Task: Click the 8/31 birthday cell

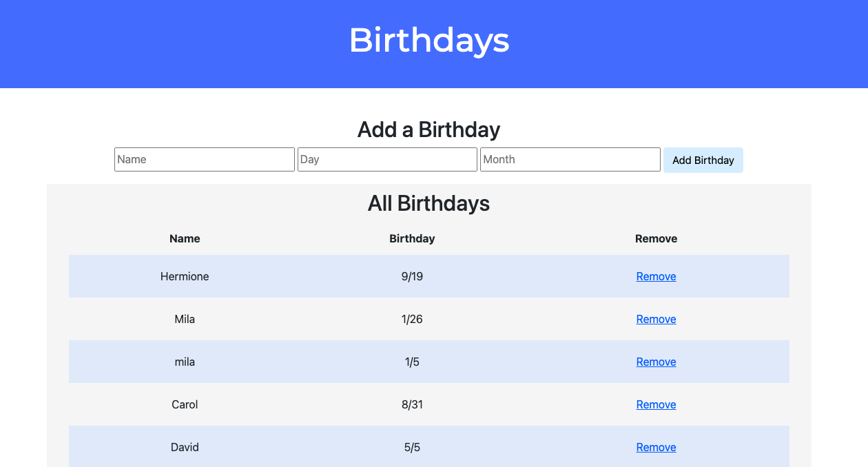Action: [412, 404]
